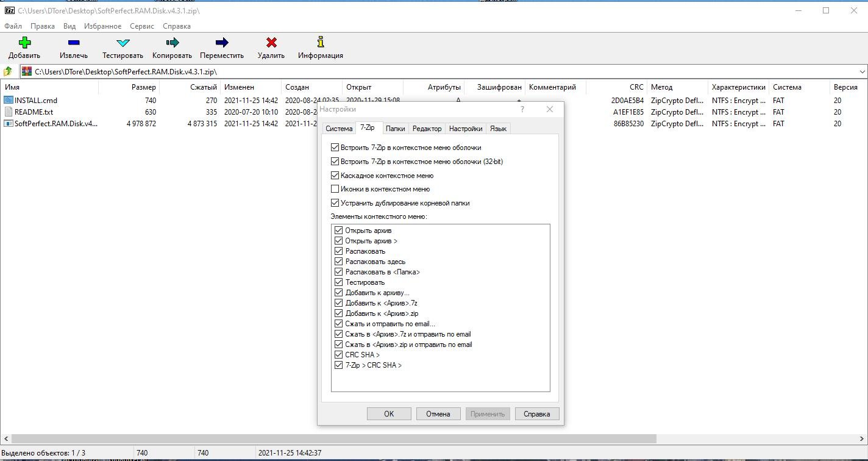
Task: Sort by the CRC column header
Action: click(x=616, y=87)
